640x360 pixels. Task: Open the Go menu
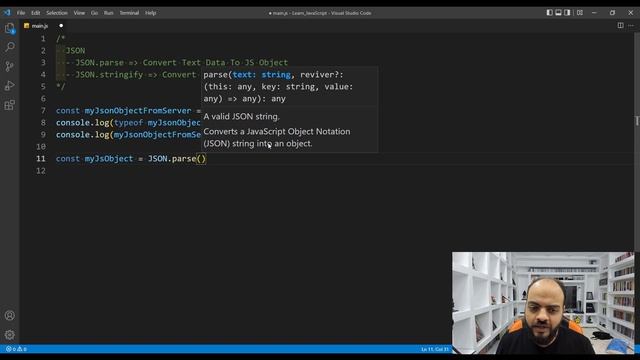[x=94, y=13]
